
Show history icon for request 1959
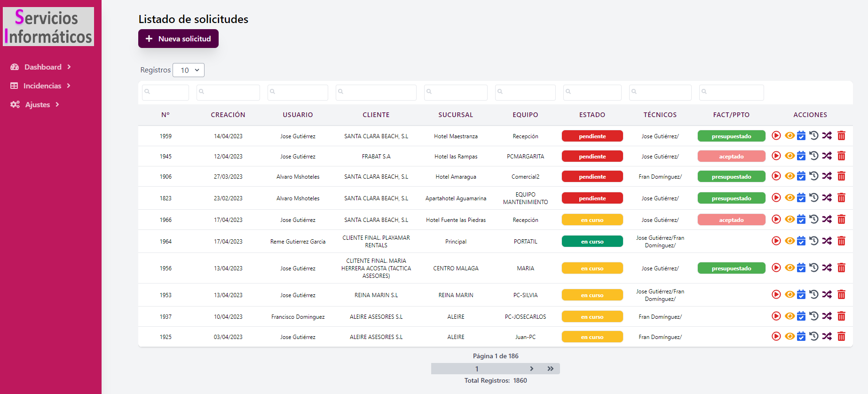coord(814,136)
